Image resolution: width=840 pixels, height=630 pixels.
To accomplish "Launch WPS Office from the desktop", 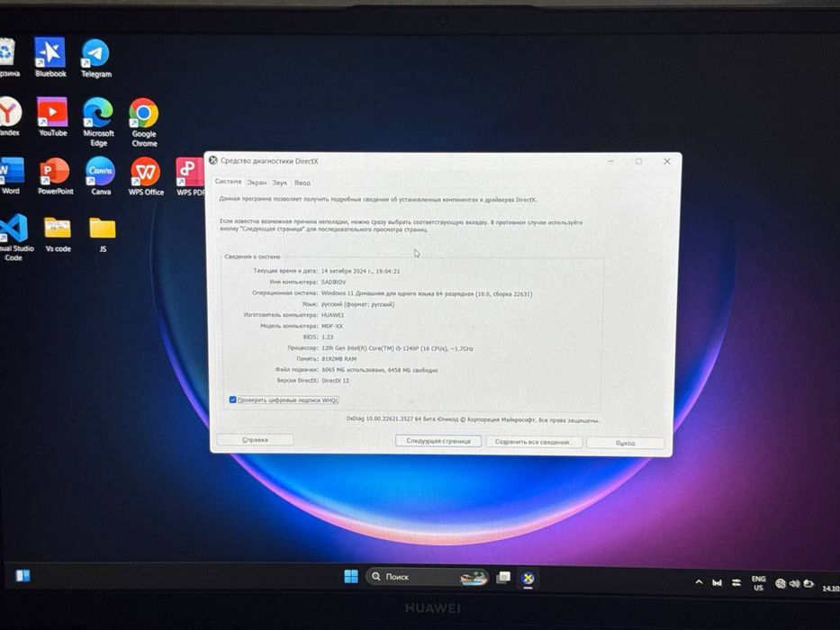I will [146, 176].
